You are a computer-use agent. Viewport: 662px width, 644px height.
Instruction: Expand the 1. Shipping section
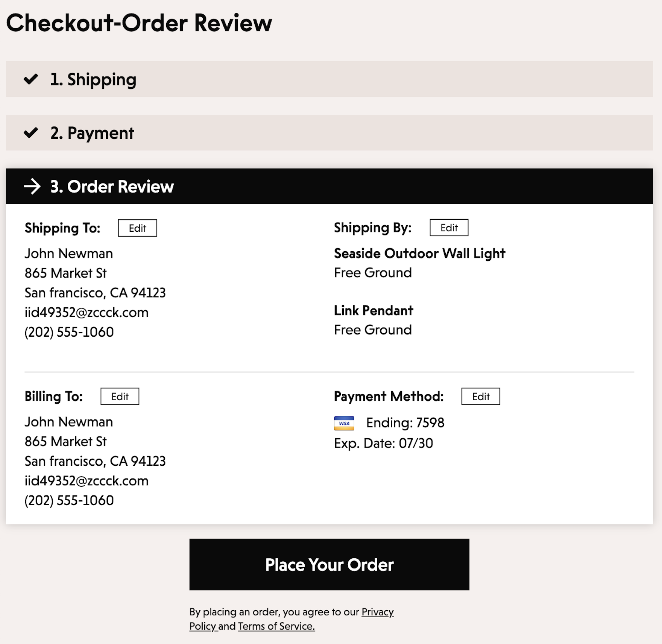click(x=93, y=79)
